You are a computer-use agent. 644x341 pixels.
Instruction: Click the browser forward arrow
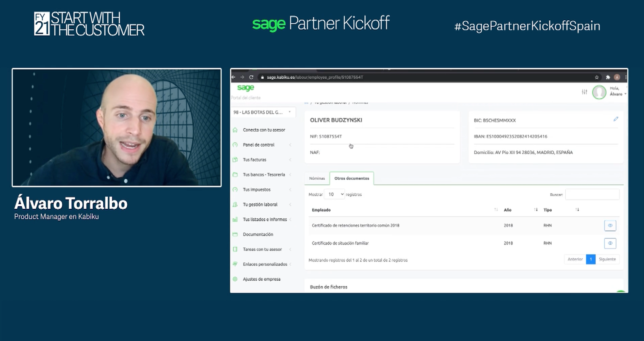point(242,77)
